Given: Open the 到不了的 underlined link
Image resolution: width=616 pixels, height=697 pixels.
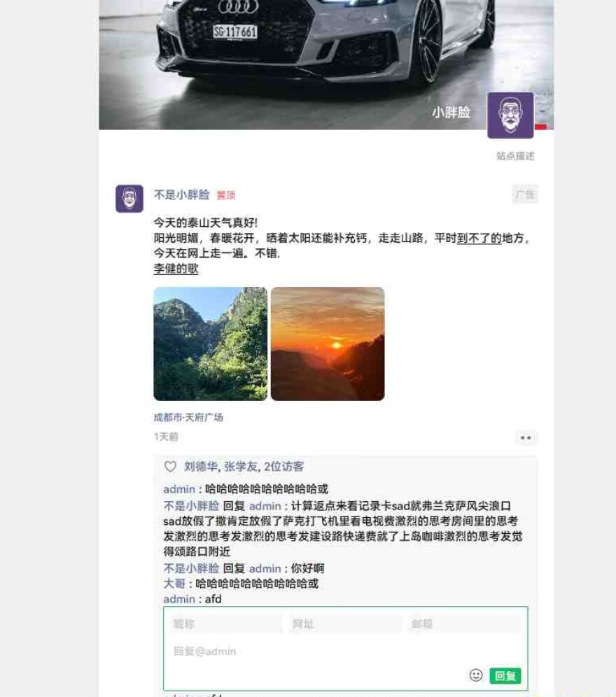Looking at the screenshot, I should (x=479, y=238).
